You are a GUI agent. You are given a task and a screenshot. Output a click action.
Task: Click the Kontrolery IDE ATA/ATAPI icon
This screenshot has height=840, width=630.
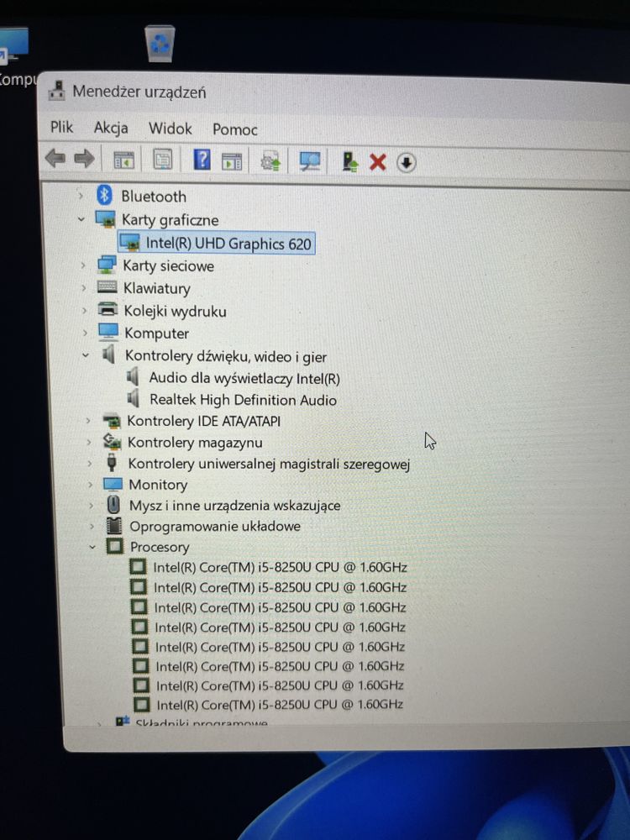click(112, 421)
